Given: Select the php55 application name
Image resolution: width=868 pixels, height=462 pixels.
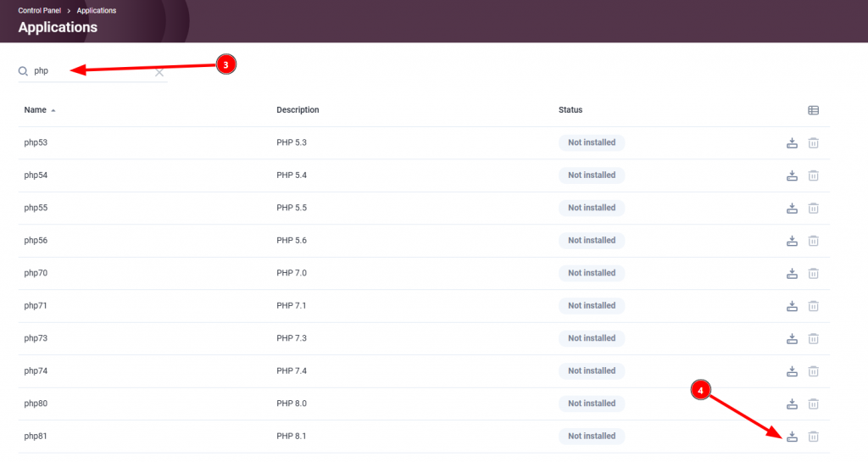Looking at the screenshot, I should click(x=36, y=208).
